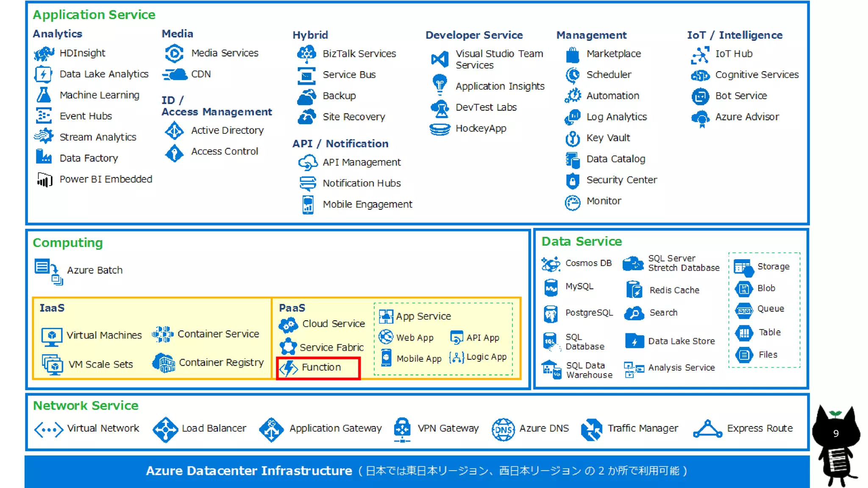Click the Machine Learning flask icon
The height and width of the screenshot is (488, 868).
point(44,95)
